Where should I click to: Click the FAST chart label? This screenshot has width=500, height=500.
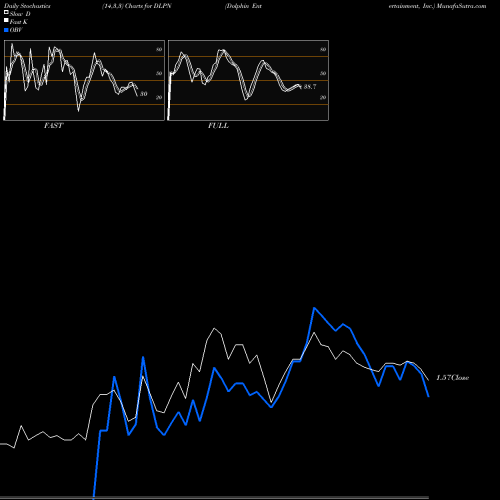tap(53, 126)
